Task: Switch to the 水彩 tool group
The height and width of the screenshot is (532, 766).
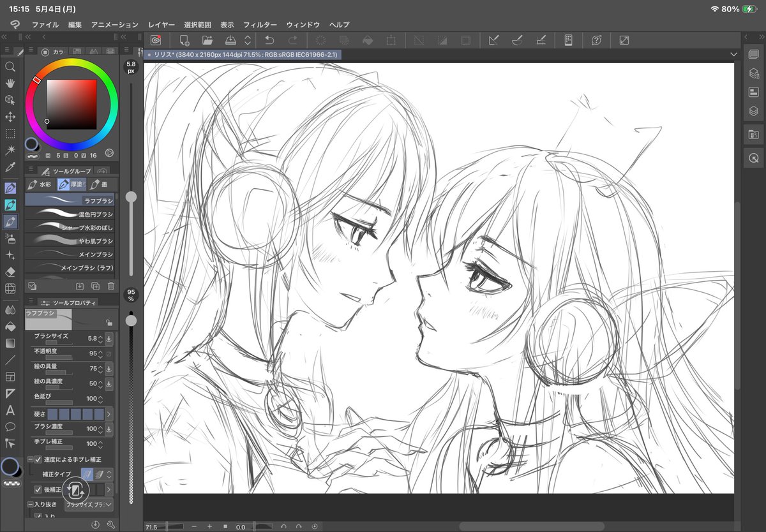Action: (x=40, y=184)
